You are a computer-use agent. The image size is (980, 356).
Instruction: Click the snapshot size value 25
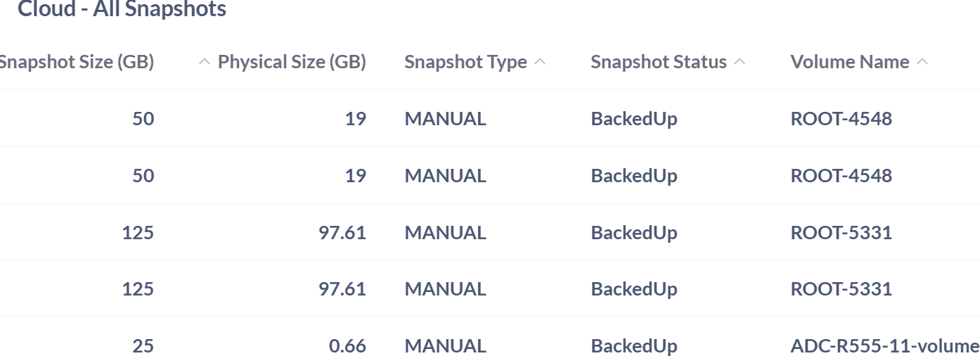pos(143,346)
